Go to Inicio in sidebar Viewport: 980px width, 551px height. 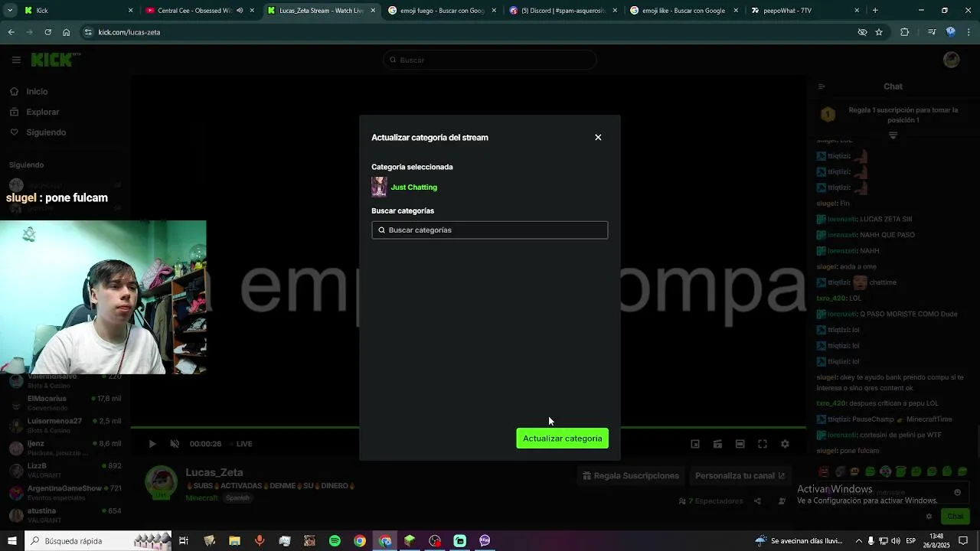point(37,92)
